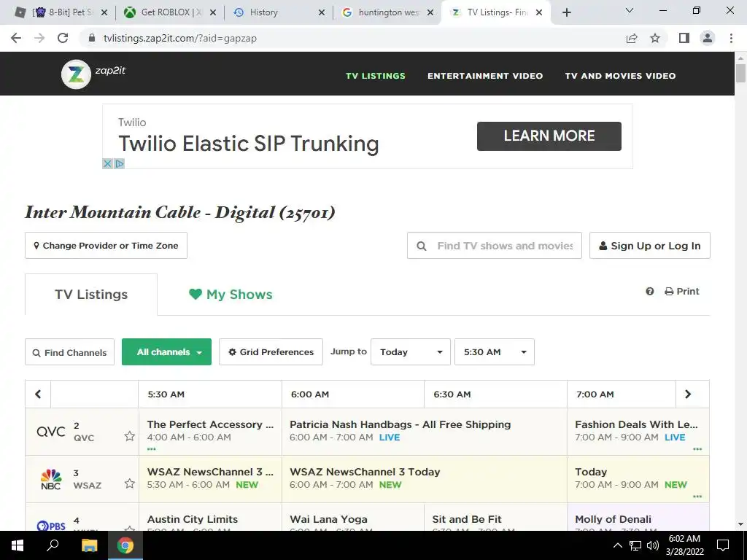Close the History tab

[x=322, y=12]
